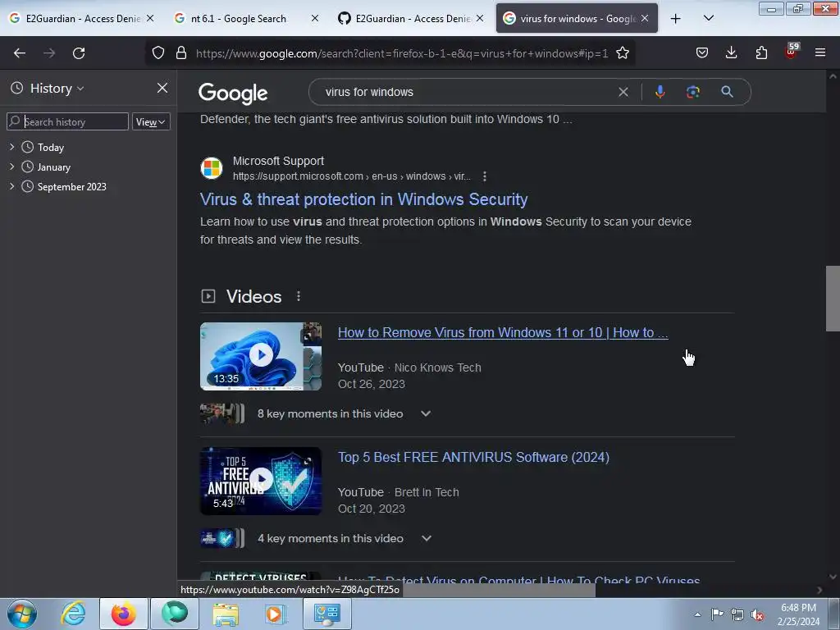Open the Pocket save icon
The width and height of the screenshot is (840, 630).
tap(702, 53)
